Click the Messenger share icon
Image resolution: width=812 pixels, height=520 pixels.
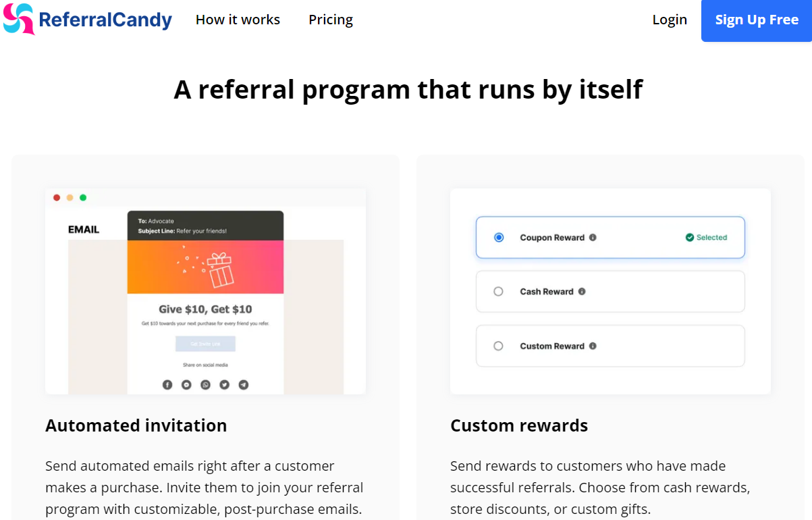[x=186, y=385]
